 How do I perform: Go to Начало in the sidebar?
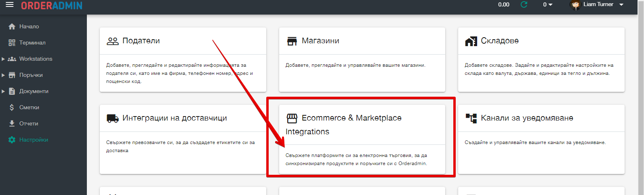coord(29,26)
